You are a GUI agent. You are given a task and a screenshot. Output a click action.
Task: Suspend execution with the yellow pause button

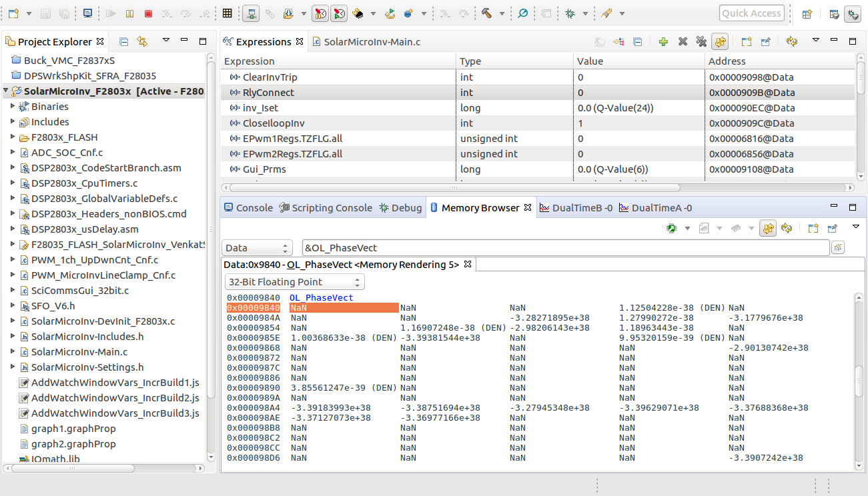click(x=129, y=13)
